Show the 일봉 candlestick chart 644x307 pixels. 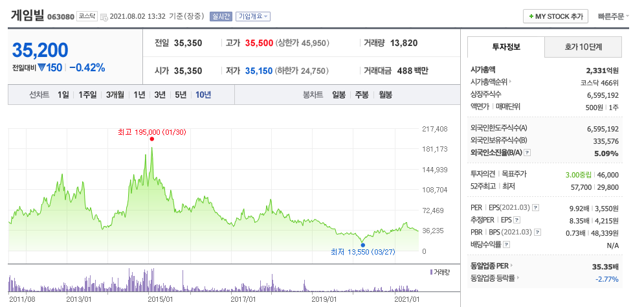point(339,95)
